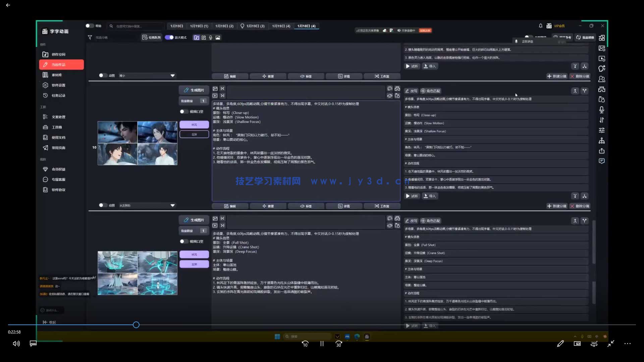Image resolution: width=644 pixels, height=362 pixels.
Task: Switch to the 1月18日 (4) tab
Action: coord(306,26)
